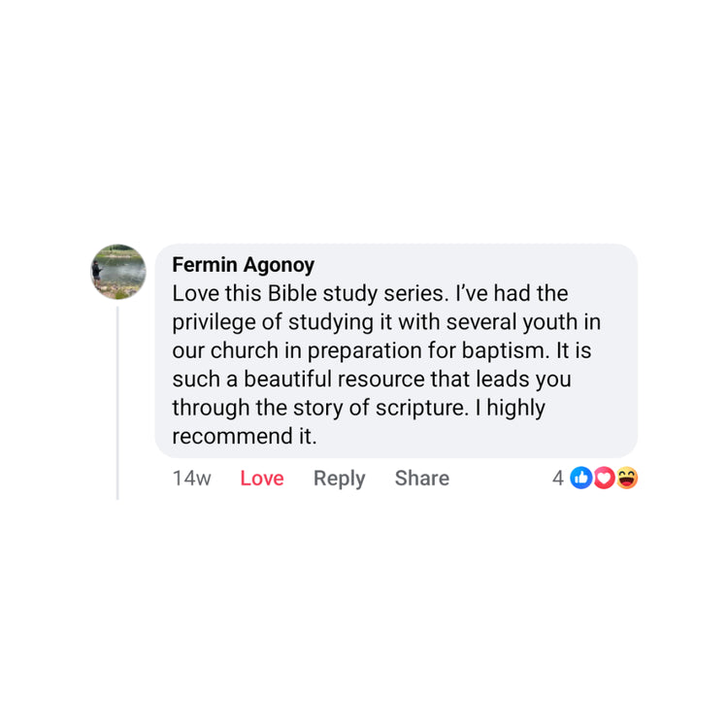Reply to Fermin Agonoy's comment
Image resolution: width=728 pixels, height=728 pixels.
point(339,479)
